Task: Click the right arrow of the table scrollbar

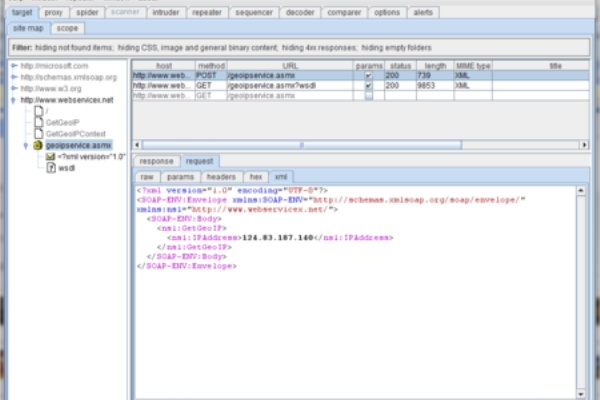Action: pos(584,145)
